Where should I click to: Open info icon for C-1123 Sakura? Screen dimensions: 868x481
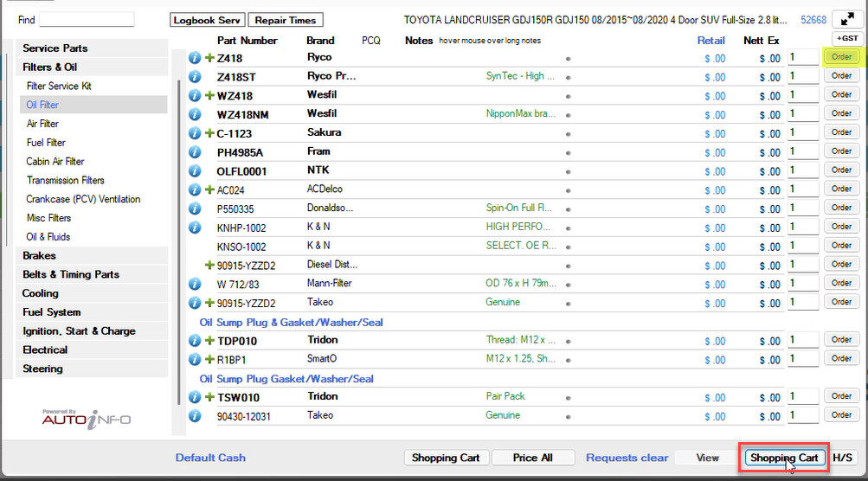pyautogui.click(x=195, y=133)
